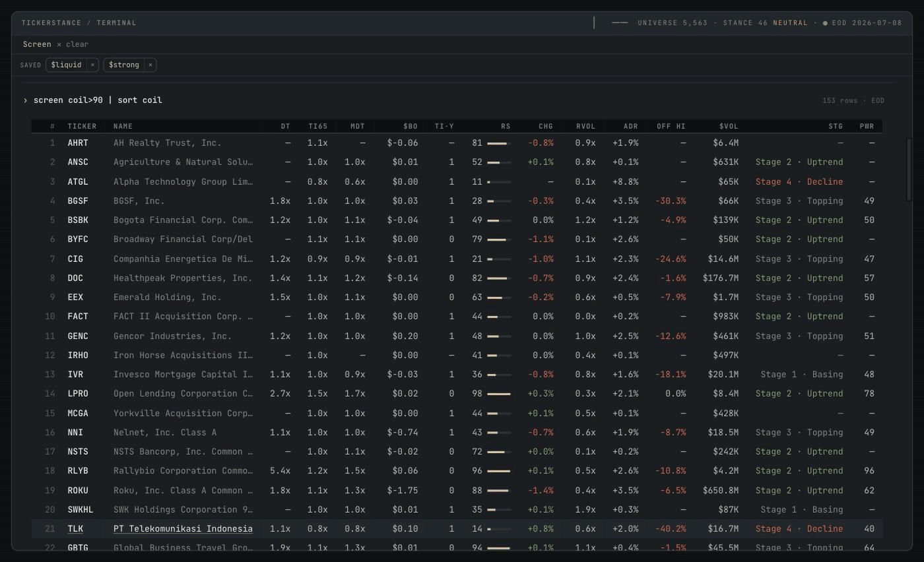Open LPRO ticker
Viewport: 924px width, 562px height.
(x=78, y=393)
